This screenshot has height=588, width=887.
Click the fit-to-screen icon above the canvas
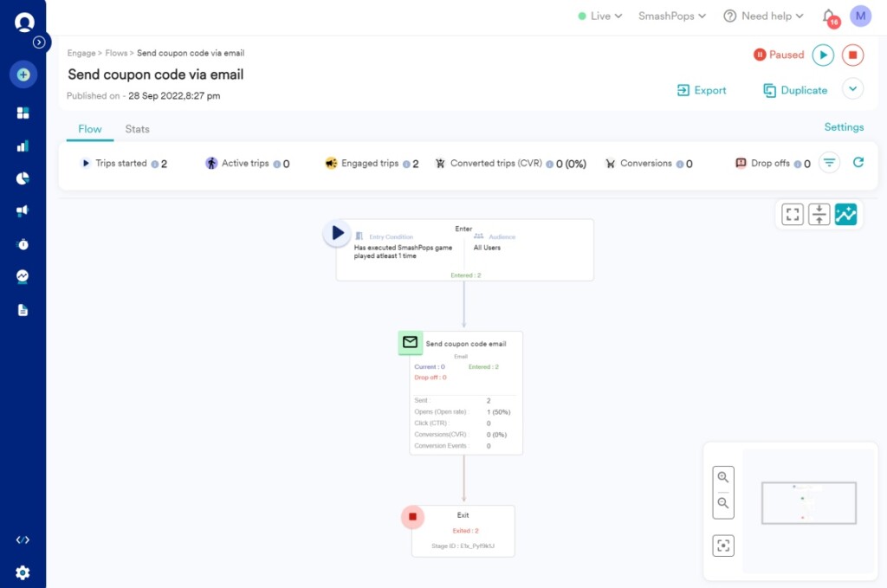791,214
